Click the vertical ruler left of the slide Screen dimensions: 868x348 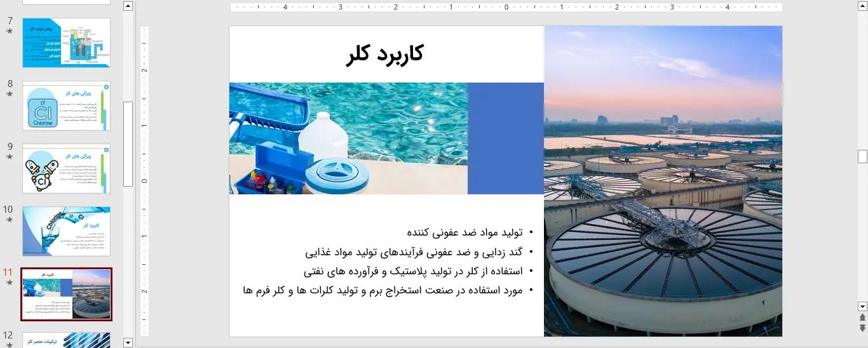(144, 181)
